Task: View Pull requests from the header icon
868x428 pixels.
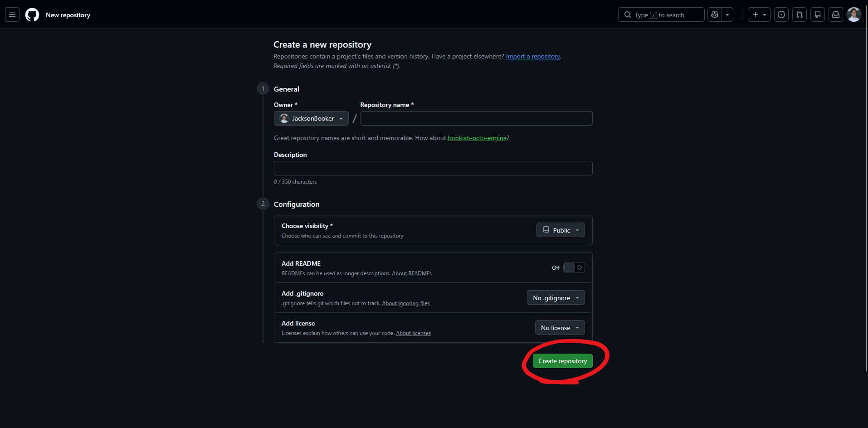Action: [800, 15]
